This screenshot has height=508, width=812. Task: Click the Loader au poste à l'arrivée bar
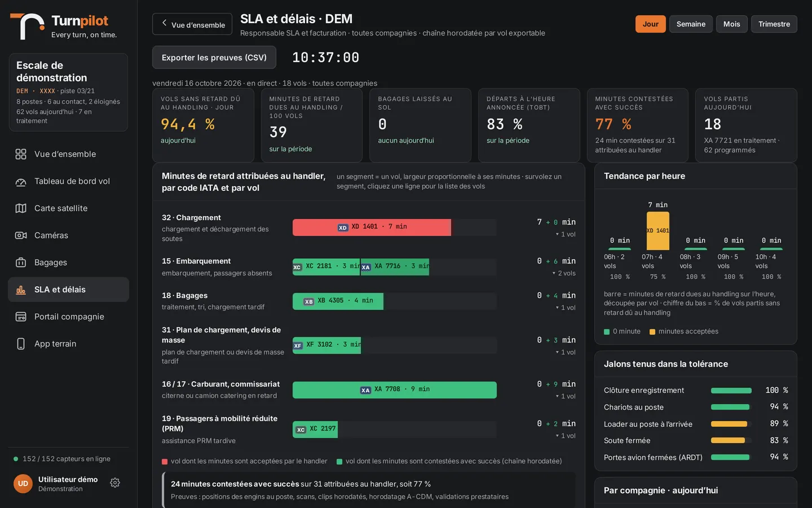coord(731,424)
